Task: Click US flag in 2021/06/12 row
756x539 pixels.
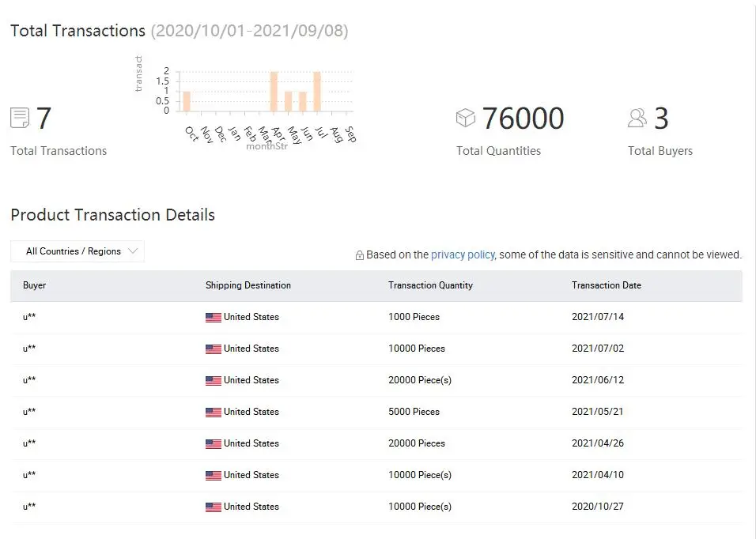Action: point(214,380)
